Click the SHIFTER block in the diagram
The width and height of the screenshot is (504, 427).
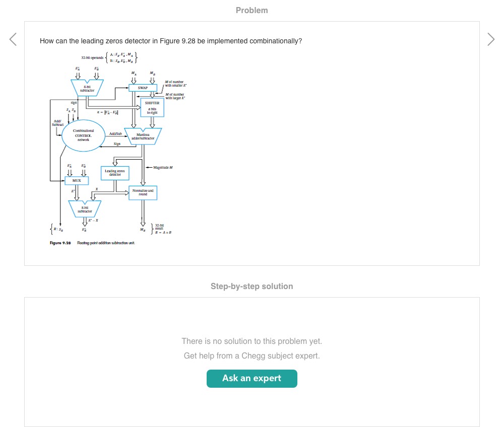click(152, 108)
